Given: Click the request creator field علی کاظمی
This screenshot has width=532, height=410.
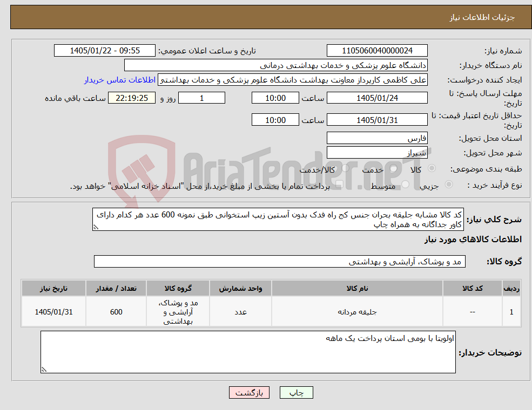Looking at the screenshot, I should click(x=292, y=80).
